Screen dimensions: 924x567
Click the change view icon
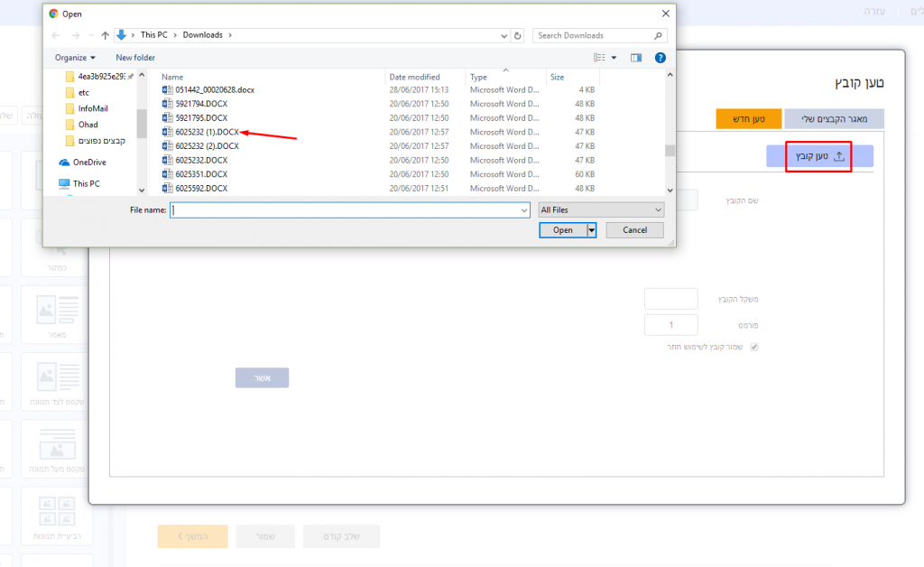(x=599, y=58)
